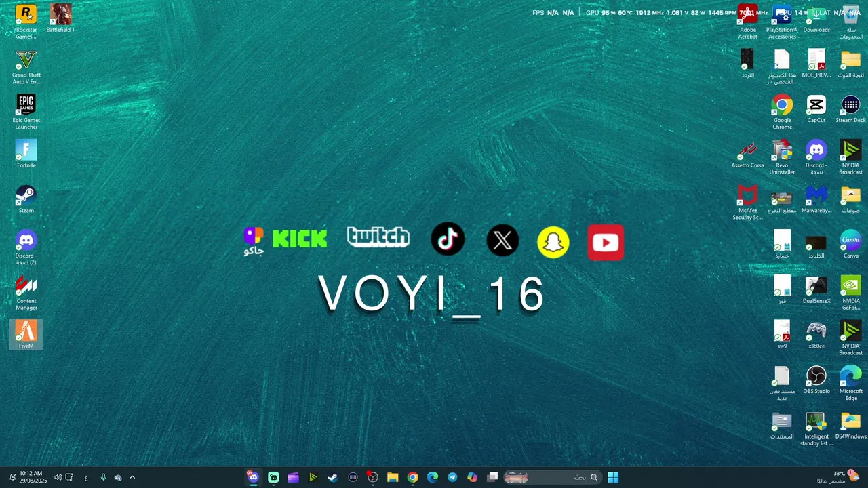Screen dimensions: 868x488
Task: Select the OBS Studio desktop shortcut
Action: click(816, 380)
